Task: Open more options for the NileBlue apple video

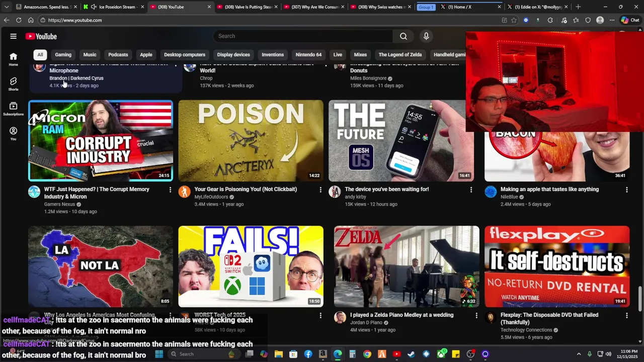Action: (x=626, y=190)
